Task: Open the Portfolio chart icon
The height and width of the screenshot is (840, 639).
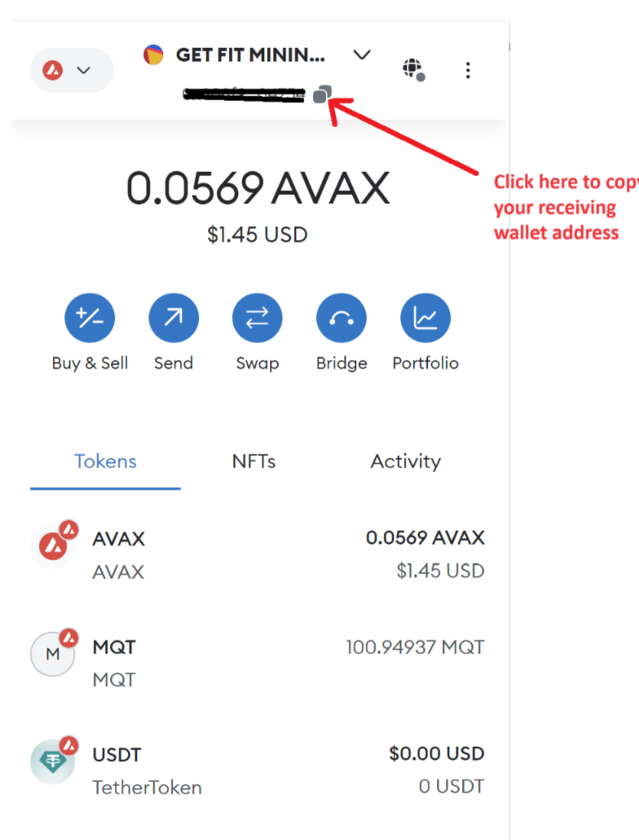Action: coord(425,318)
